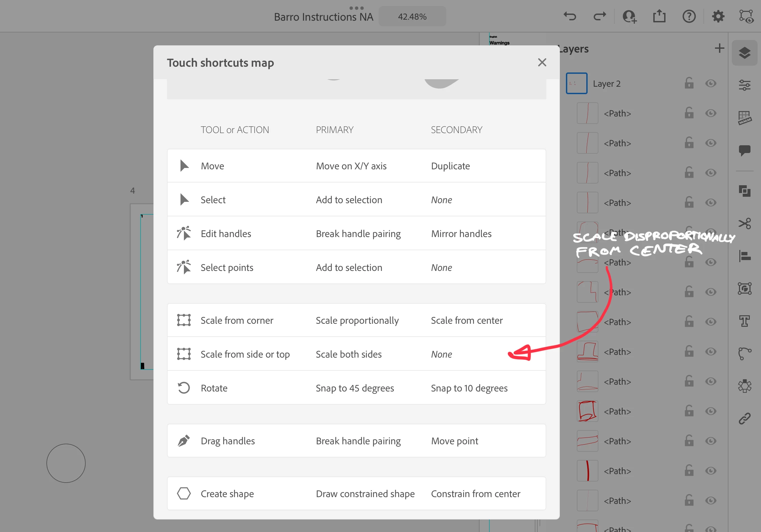Viewport: 761px width, 532px height.
Task: Tap the circular touch shortcut control
Action: [x=66, y=463]
